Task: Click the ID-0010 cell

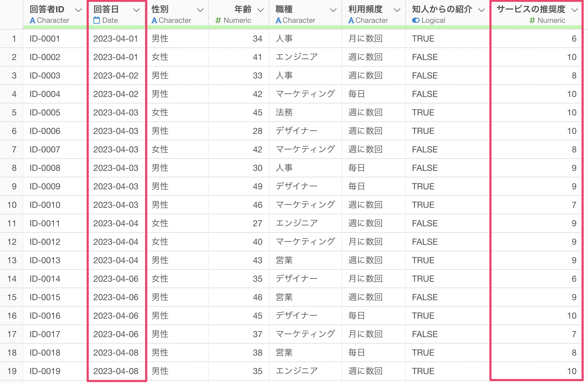Action: pyautogui.click(x=45, y=205)
